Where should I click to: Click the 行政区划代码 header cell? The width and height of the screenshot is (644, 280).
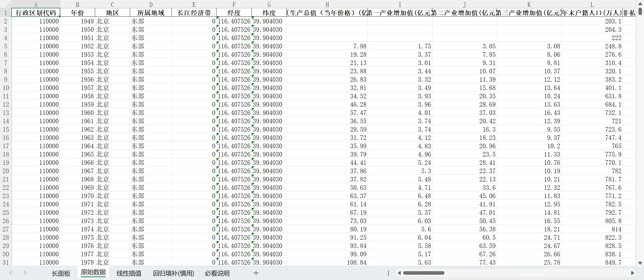tap(36, 13)
